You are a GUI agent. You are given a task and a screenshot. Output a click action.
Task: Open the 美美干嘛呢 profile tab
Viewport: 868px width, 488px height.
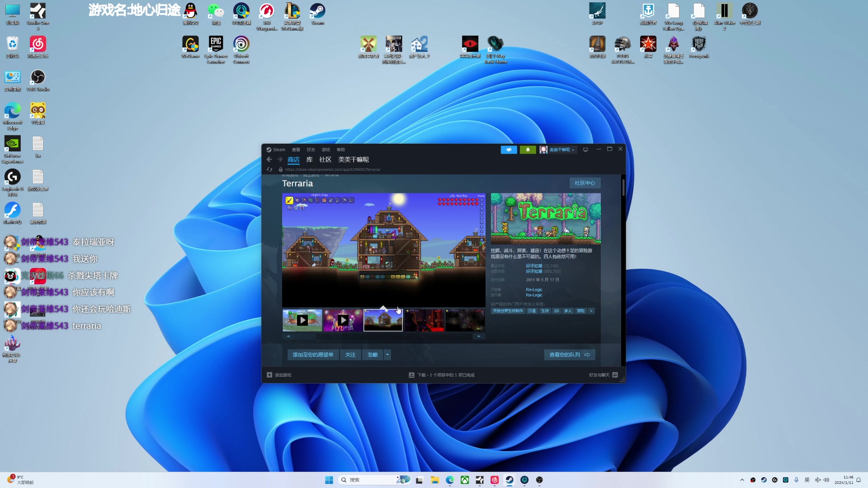354,160
